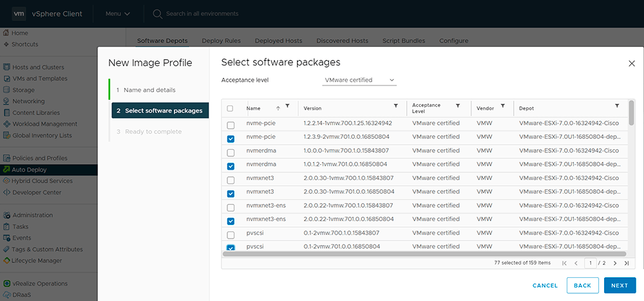Open Hosts and Clusters icon
This screenshot has width=644, height=301.
coord(6,68)
